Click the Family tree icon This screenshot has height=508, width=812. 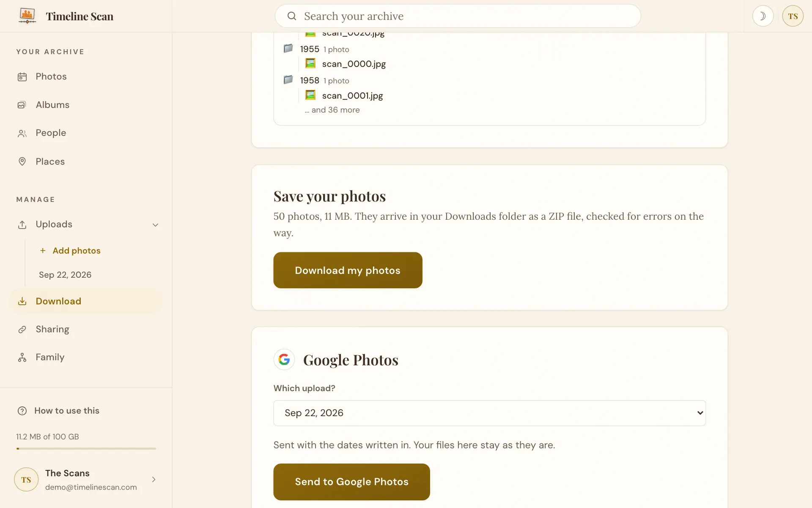pyautogui.click(x=22, y=358)
